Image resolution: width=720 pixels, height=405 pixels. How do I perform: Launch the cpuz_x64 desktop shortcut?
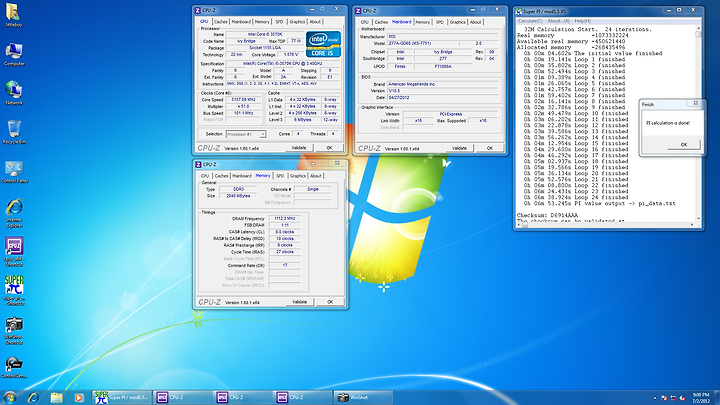click(x=14, y=251)
